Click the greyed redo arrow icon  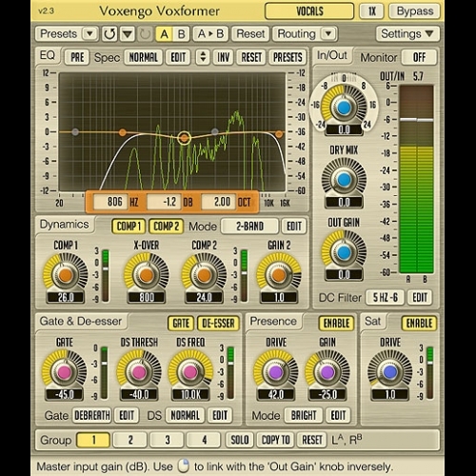[x=146, y=34]
